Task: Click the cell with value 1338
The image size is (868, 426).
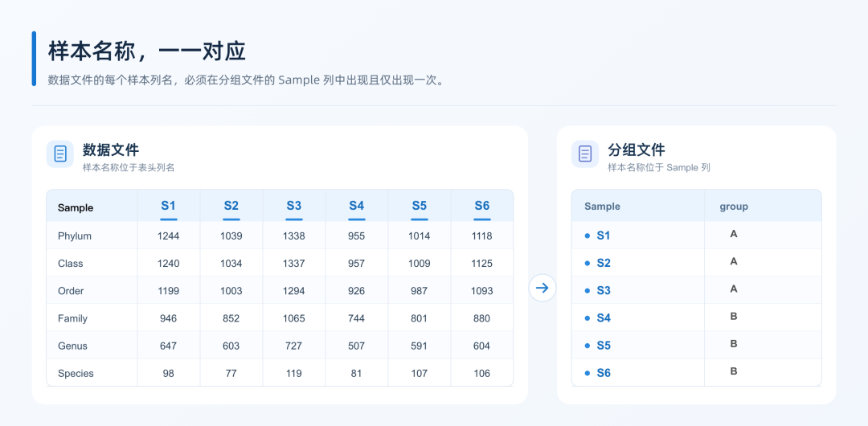Action: [x=294, y=236]
